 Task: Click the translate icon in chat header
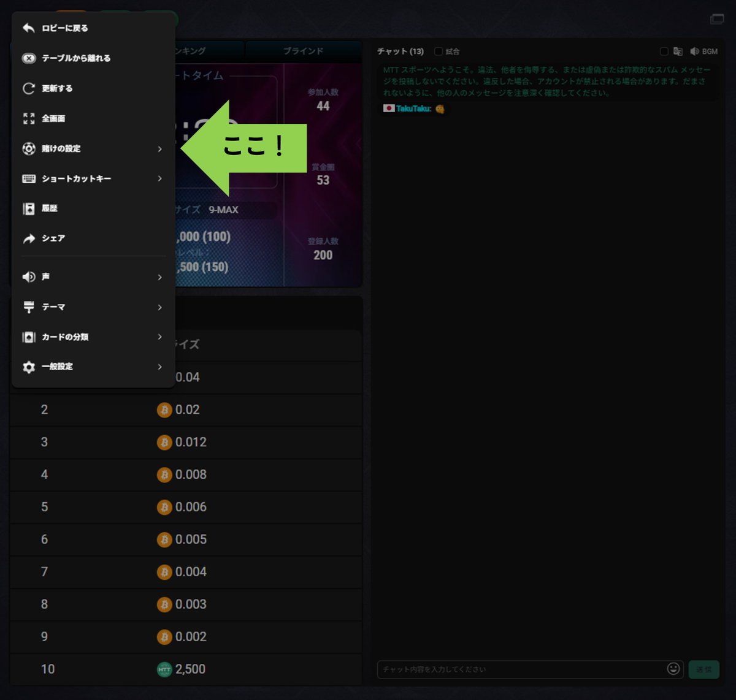678,51
